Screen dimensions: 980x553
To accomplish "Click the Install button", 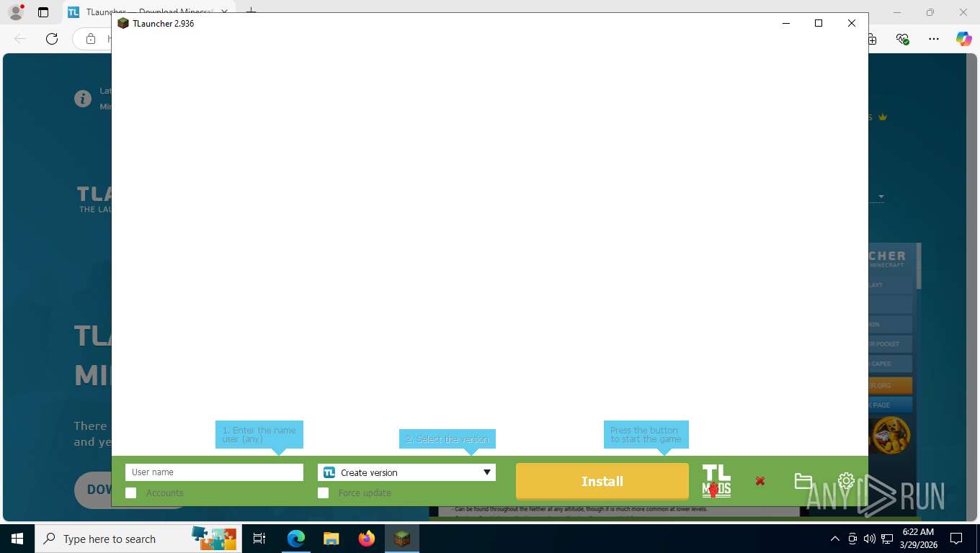I will [x=602, y=481].
